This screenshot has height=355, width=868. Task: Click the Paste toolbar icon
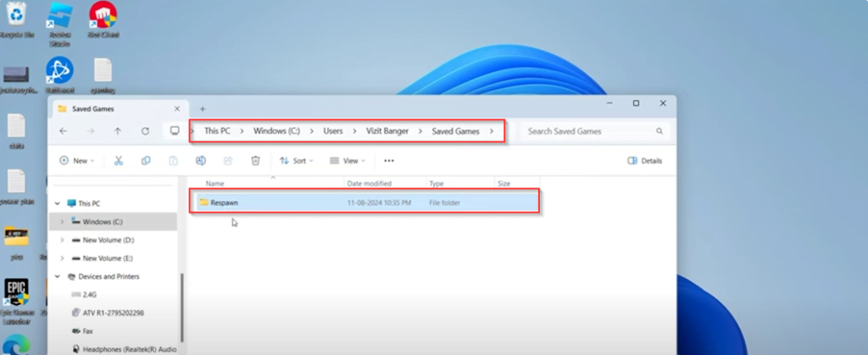click(173, 160)
